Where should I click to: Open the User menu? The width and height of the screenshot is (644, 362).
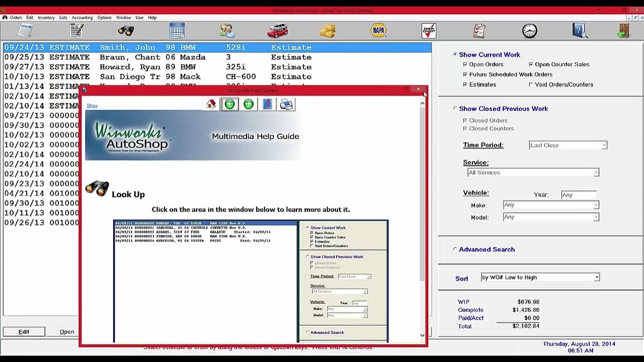point(139,18)
